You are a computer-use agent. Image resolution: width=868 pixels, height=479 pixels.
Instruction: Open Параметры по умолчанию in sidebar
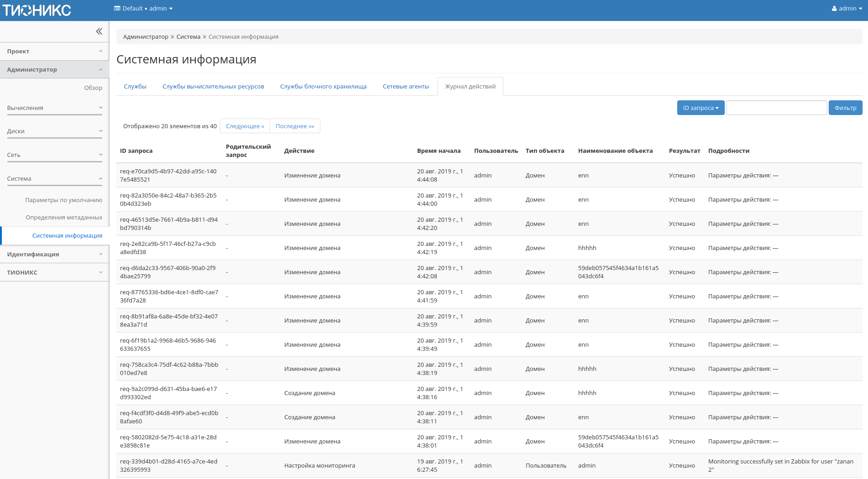tap(63, 200)
